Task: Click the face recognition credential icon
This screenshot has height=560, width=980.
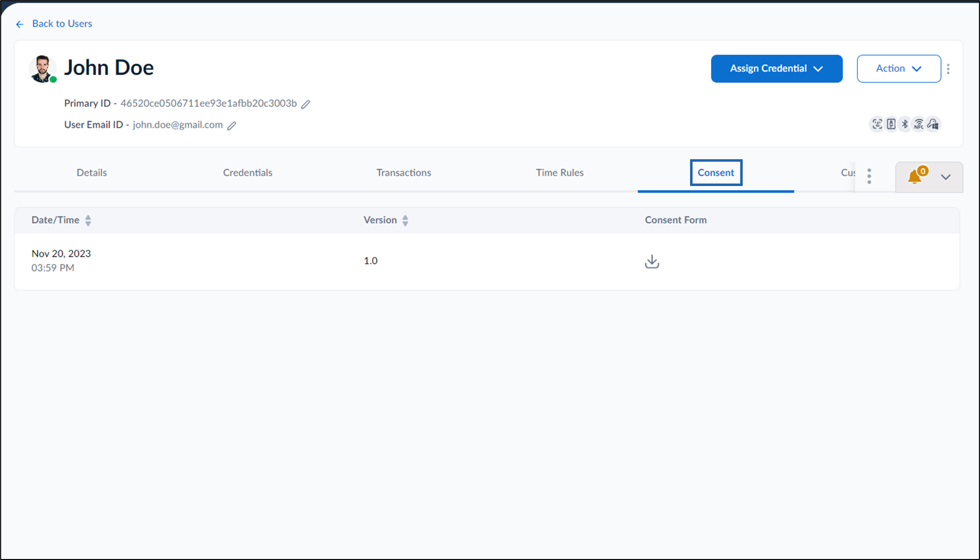Action: click(877, 124)
